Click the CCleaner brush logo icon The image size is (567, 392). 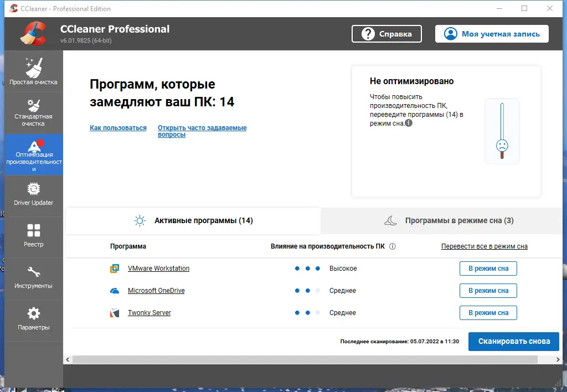coord(33,34)
